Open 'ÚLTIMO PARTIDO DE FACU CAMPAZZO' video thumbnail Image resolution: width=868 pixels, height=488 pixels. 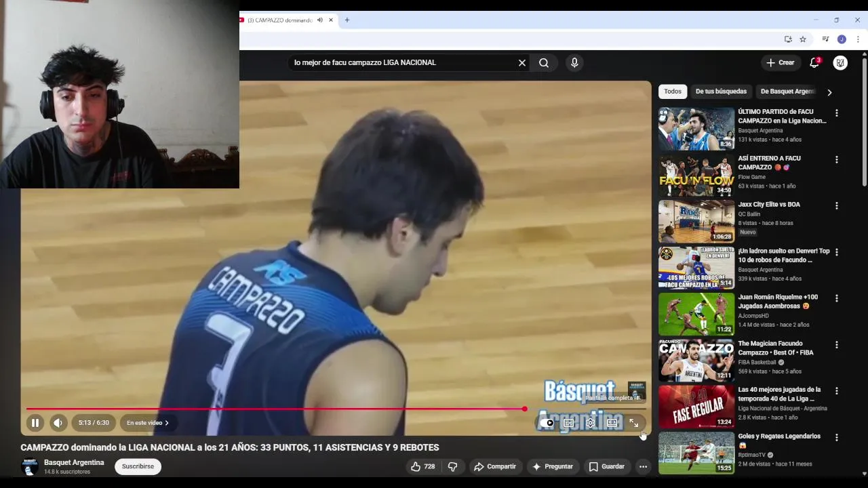click(696, 129)
